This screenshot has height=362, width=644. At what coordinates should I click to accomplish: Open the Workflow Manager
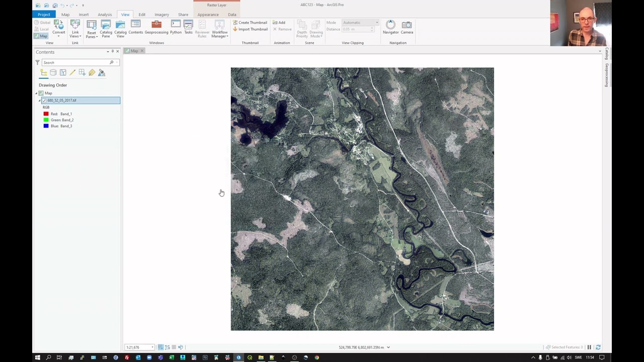(x=219, y=29)
